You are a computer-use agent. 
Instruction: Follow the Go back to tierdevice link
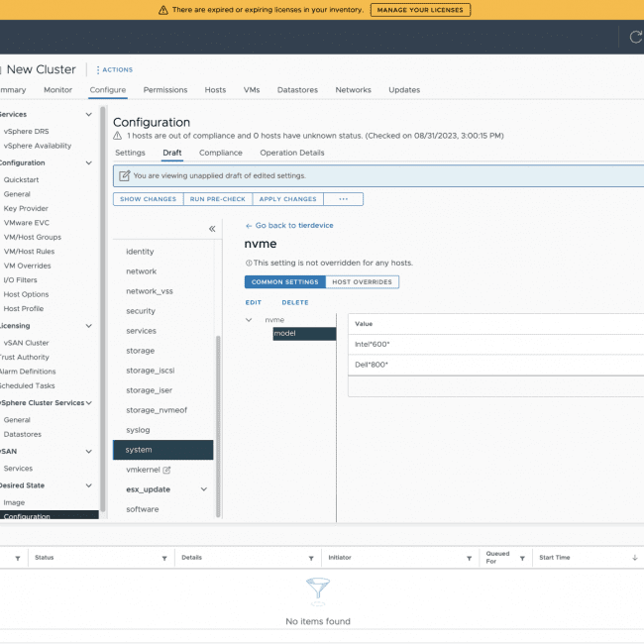pyautogui.click(x=288, y=226)
